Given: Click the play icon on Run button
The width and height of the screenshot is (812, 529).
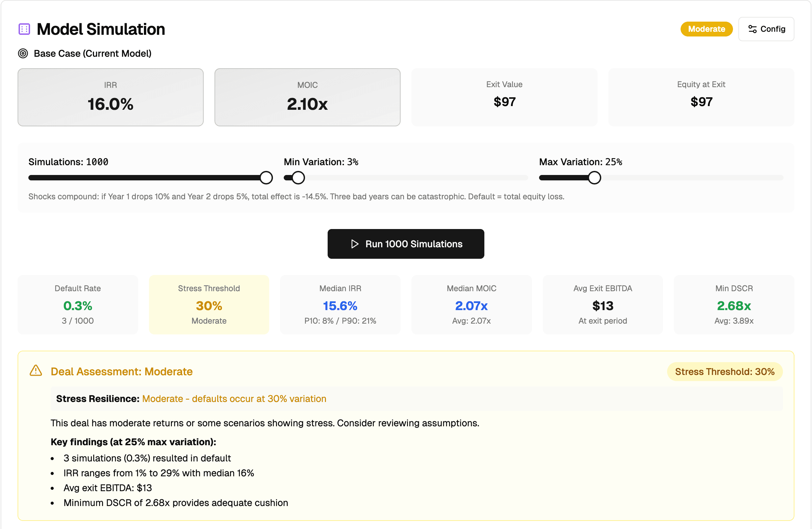Looking at the screenshot, I should click(355, 244).
